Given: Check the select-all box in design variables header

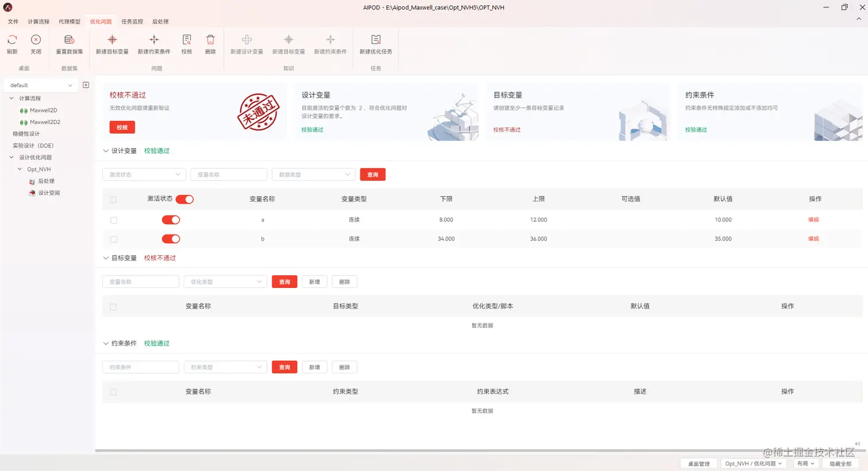Looking at the screenshot, I should 113,200.
